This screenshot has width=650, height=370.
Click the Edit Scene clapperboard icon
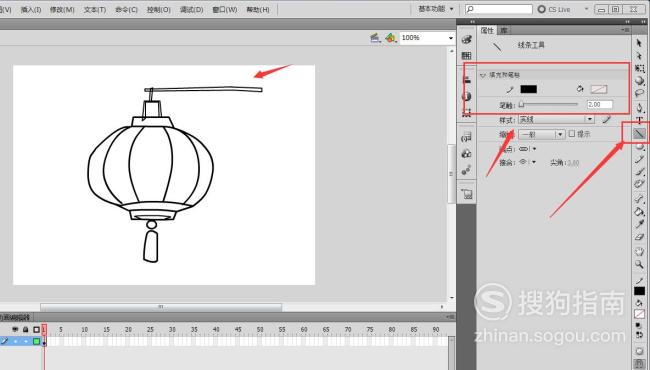375,38
